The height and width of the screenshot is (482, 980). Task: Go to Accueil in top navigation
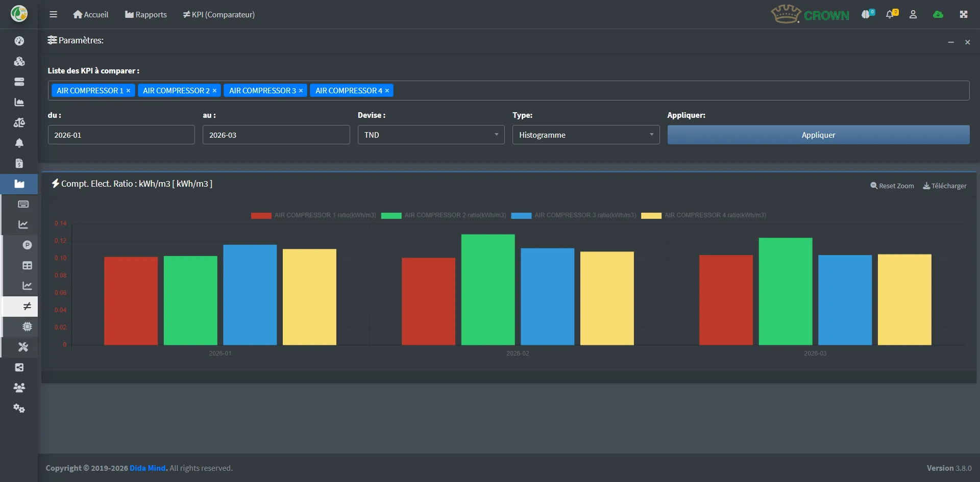(x=91, y=14)
